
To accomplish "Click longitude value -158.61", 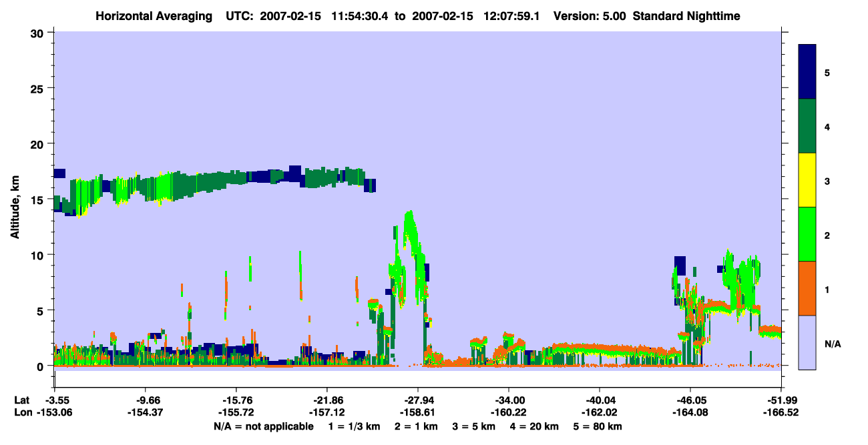I will [418, 412].
